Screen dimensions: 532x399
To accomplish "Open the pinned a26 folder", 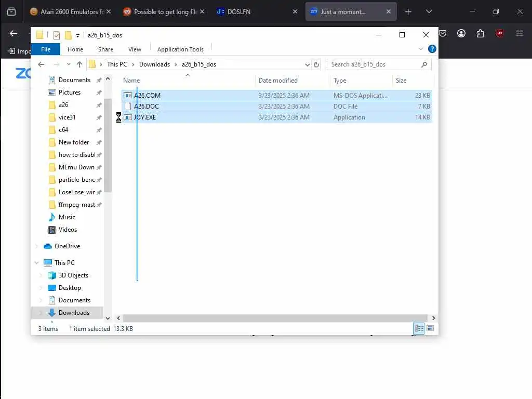I will 63,105.
